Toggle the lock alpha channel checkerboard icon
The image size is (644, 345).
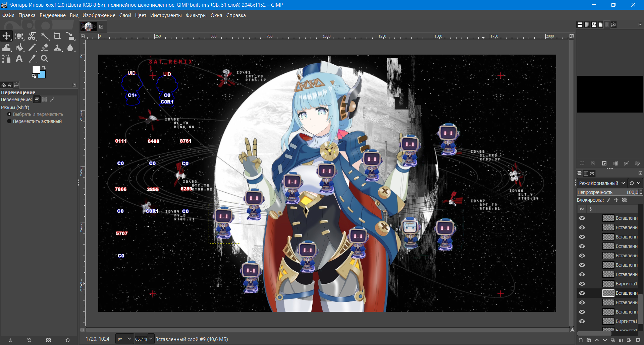[624, 200]
